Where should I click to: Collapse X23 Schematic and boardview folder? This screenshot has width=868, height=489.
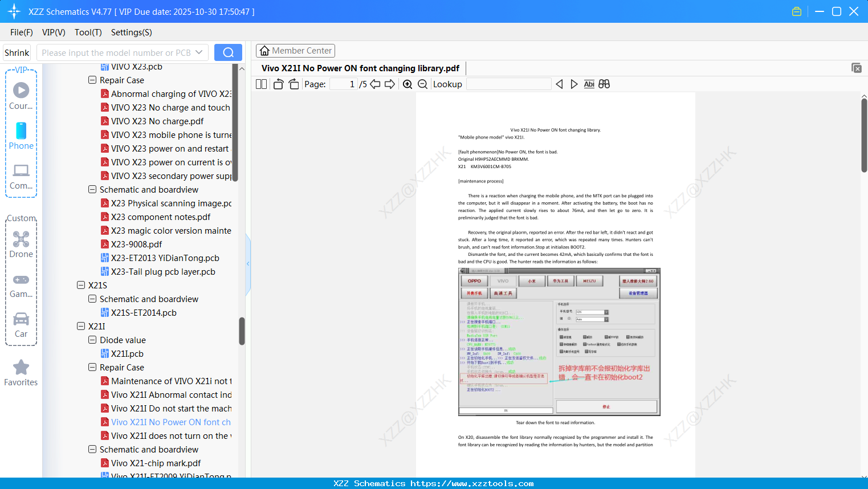pos(92,189)
